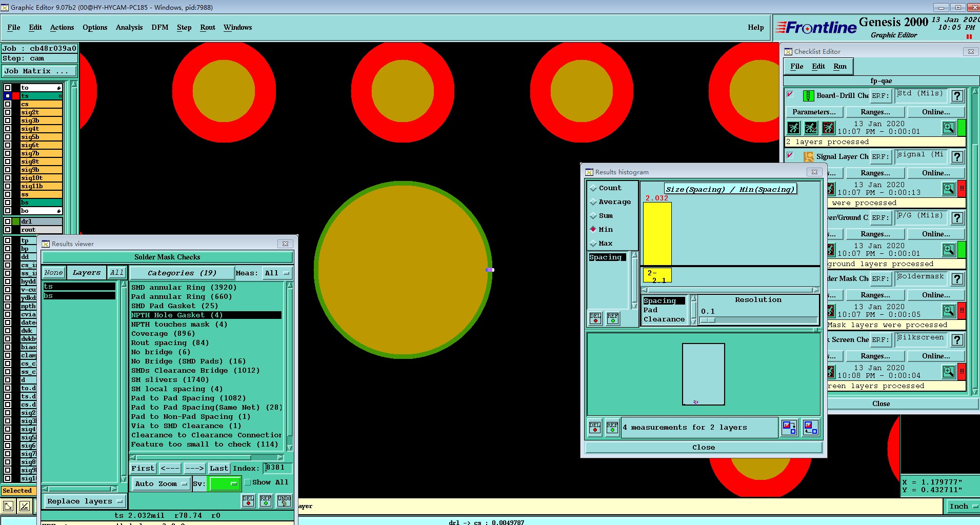Click Parameters button for Board-Drill check
The height and width of the screenshot is (525, 980).
814,112
